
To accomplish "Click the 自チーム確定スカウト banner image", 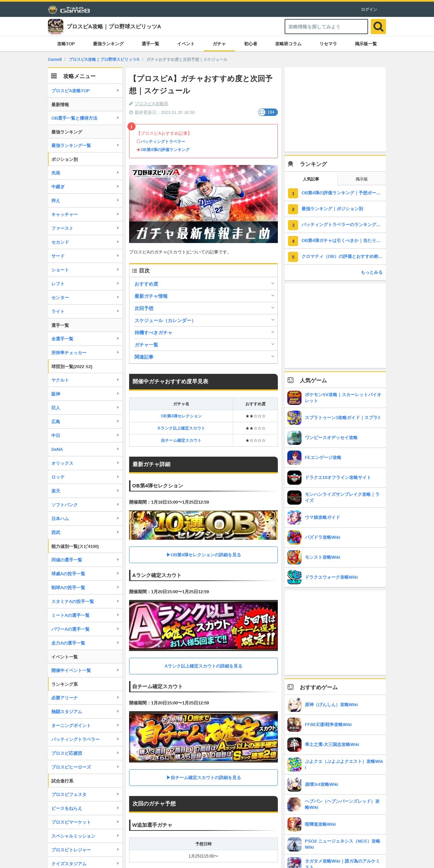I will click(x=203, y=737).
